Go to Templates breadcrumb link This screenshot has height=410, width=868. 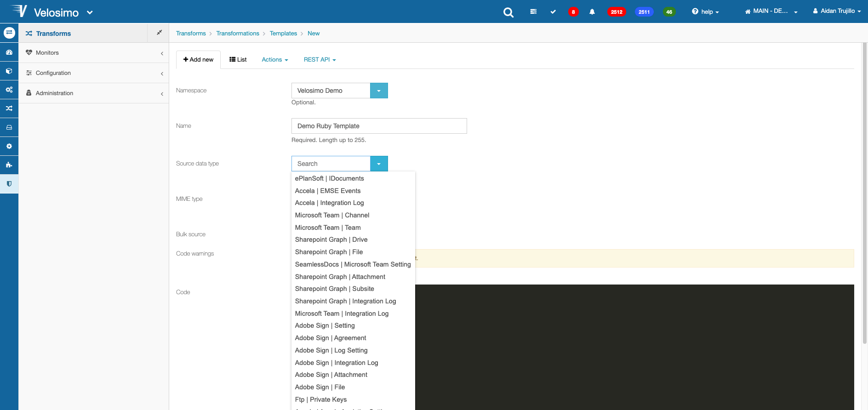[283, 34]
